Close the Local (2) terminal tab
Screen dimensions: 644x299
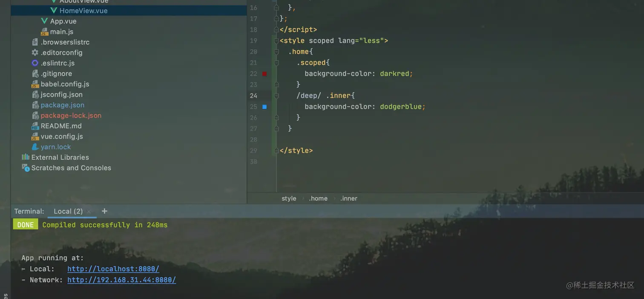[89, 212]
